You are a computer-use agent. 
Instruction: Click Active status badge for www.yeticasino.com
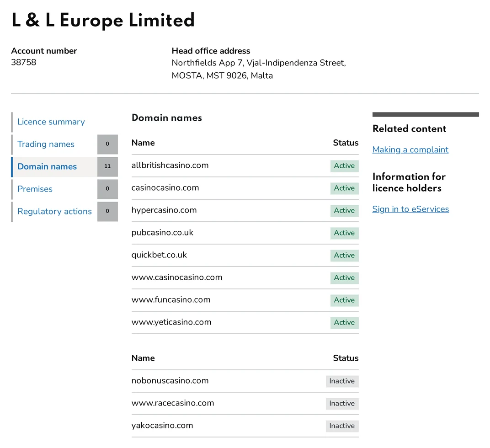pyautogui.click(x=344, y=323)
